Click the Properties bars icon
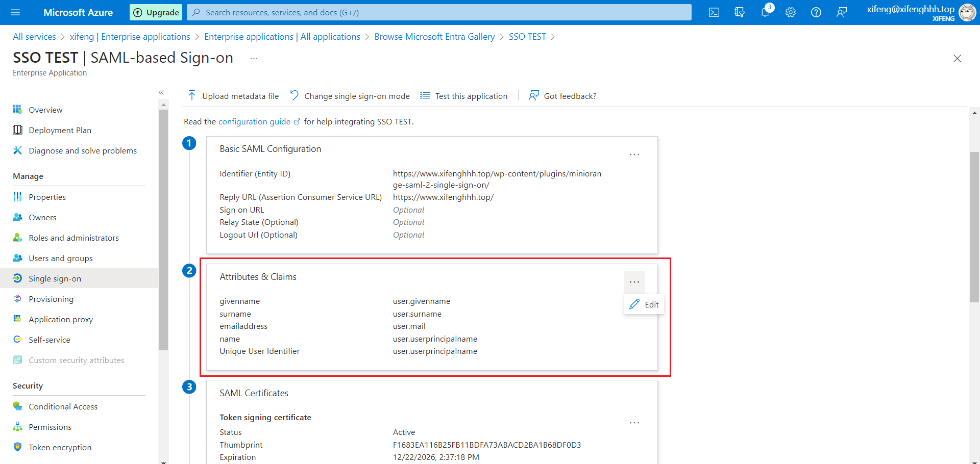 coord(17,196)
